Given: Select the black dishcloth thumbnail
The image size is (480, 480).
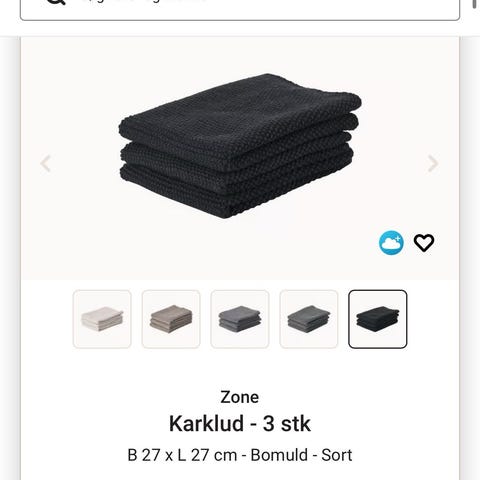Looking at the screenshot, I should click(378, 319).
